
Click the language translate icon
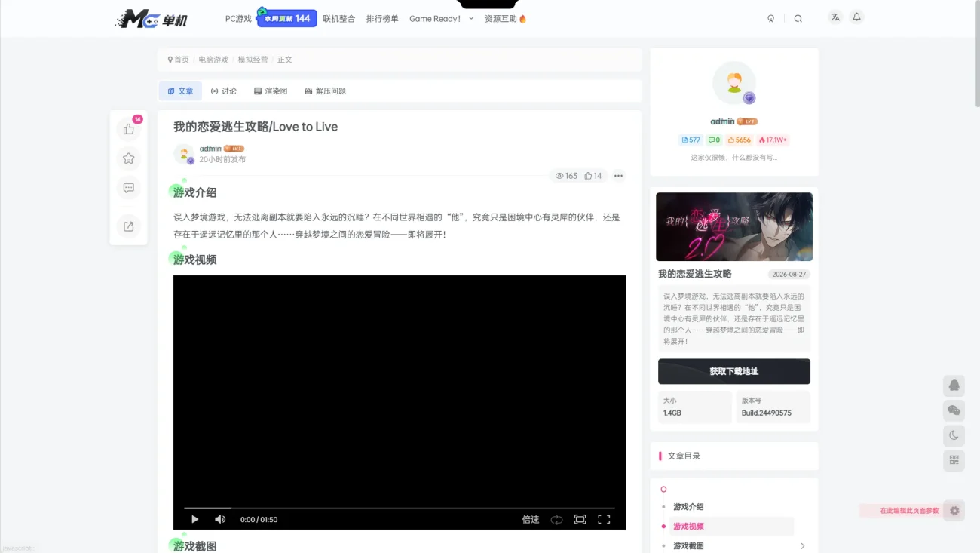tap(835, 17)
